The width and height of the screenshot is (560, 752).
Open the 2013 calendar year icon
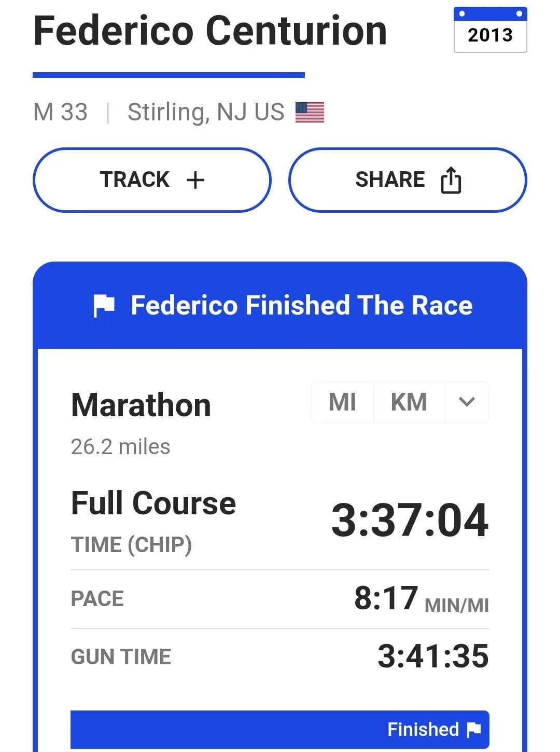(x=490, y=30)
